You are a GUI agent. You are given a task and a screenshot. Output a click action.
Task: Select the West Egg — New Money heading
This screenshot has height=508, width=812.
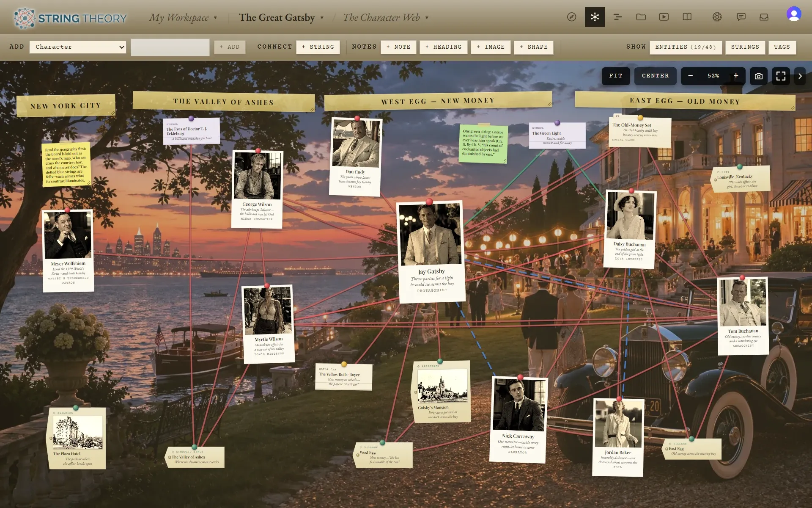(x=438, y=101)
